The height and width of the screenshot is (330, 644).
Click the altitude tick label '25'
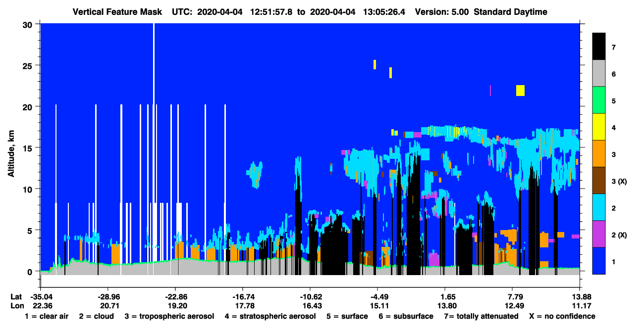point(29,65)
